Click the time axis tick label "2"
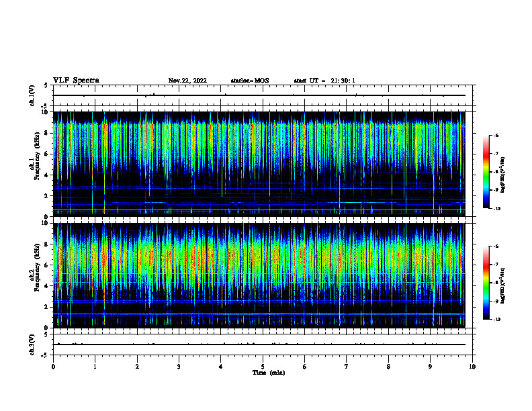 137,367
